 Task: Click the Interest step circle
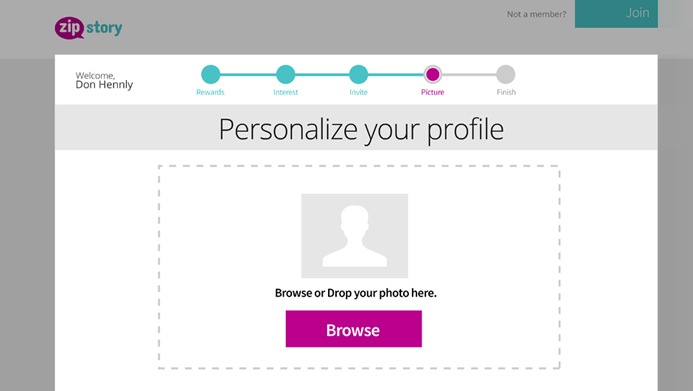[286, 74]
